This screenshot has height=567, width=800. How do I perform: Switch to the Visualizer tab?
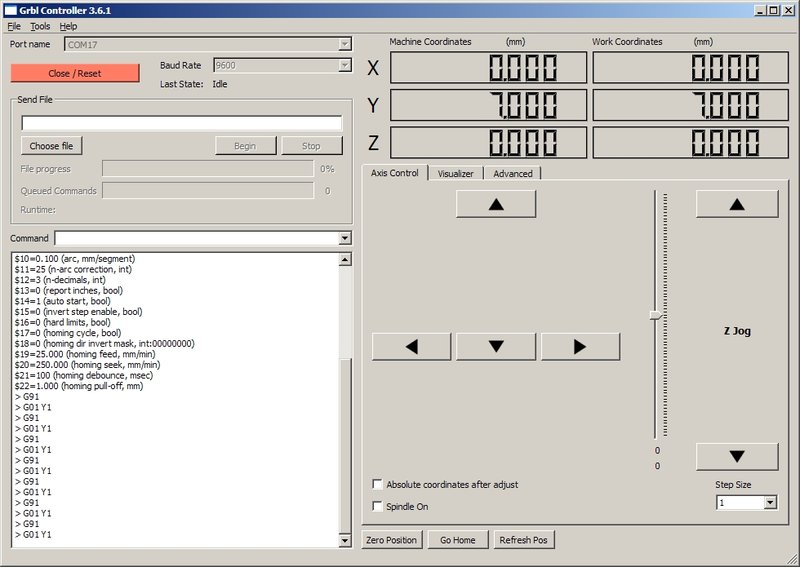[x=455, y=173]
